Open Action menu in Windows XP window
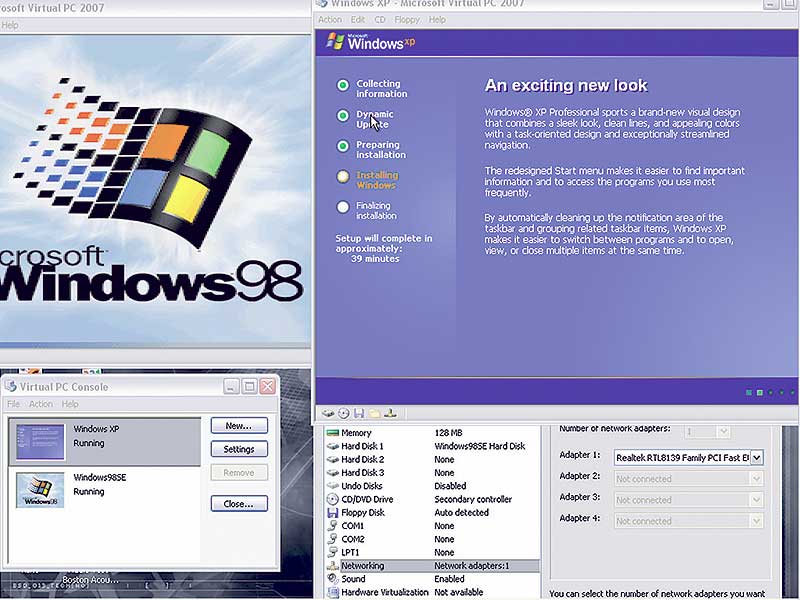 click(x=330, y=19)
